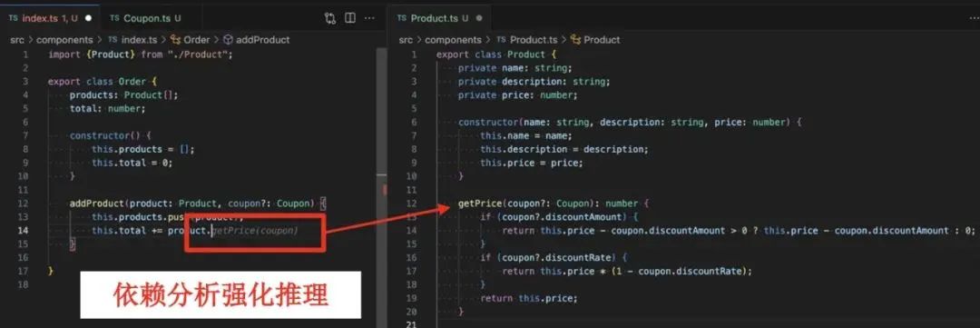Click 'components' breadcrumb in Product.ts editor
The width and height of the screenshot is (980, 328).
pyautogui.click(x=453, y=39)
